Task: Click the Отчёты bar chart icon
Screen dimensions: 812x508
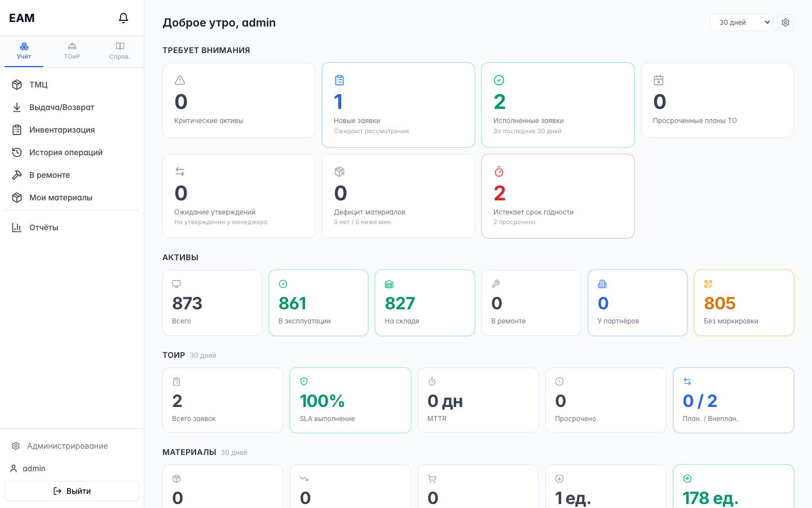Action: [17, 227]
